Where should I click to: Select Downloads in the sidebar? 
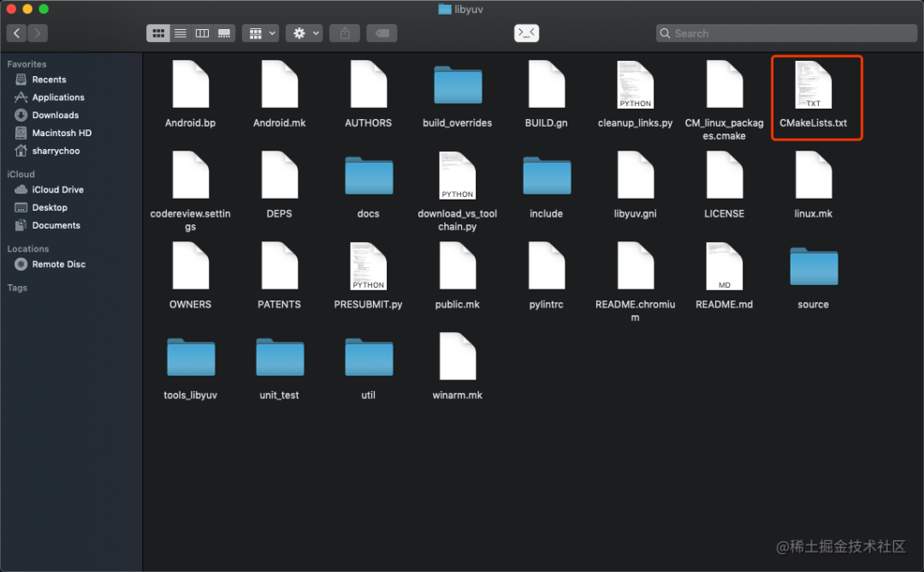pos(55,116)
